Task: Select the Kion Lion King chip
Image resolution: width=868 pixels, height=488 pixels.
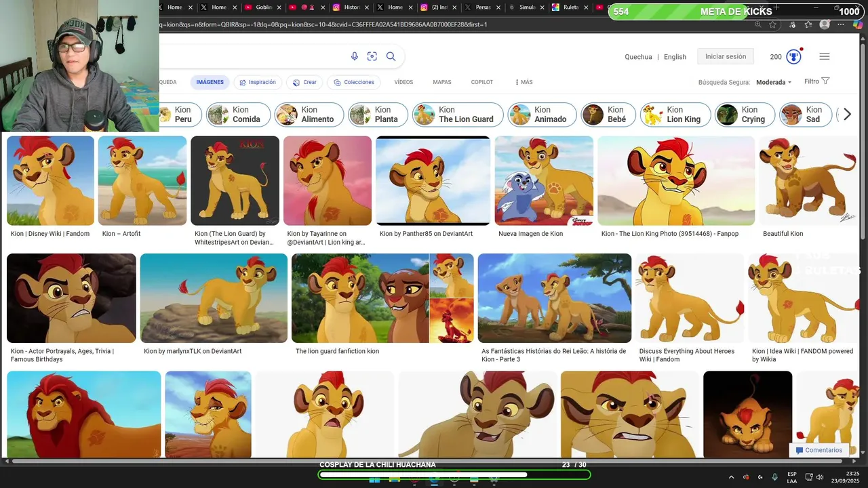Action: (x=675, y=115)
